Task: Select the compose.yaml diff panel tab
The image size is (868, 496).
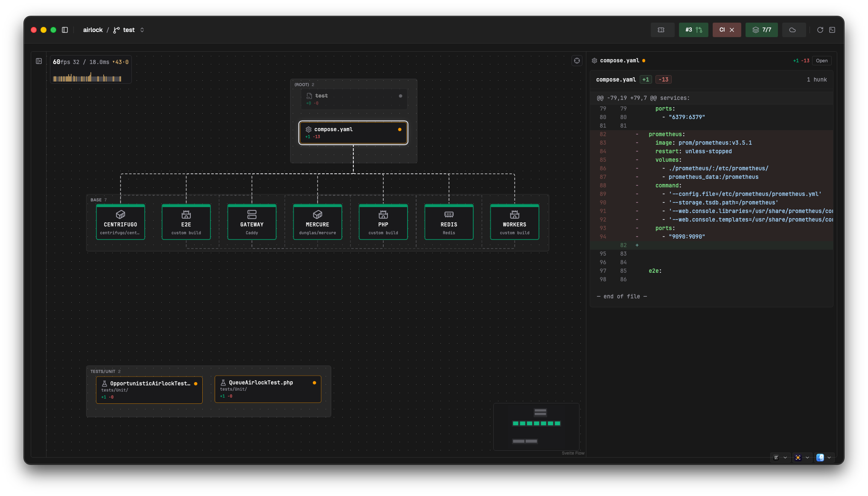Action: [619, 61]
